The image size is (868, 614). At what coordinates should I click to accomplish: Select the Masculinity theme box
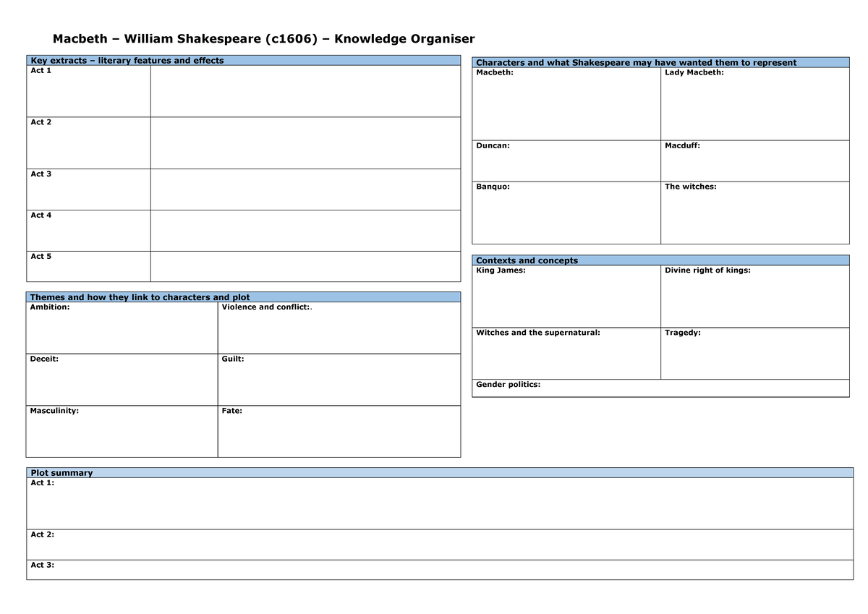tap(122, 432)
